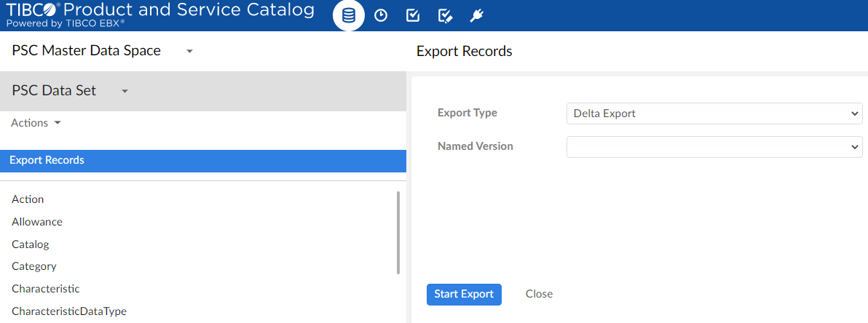
Task: Open the Data database icon in header
Action: (349, 16)
